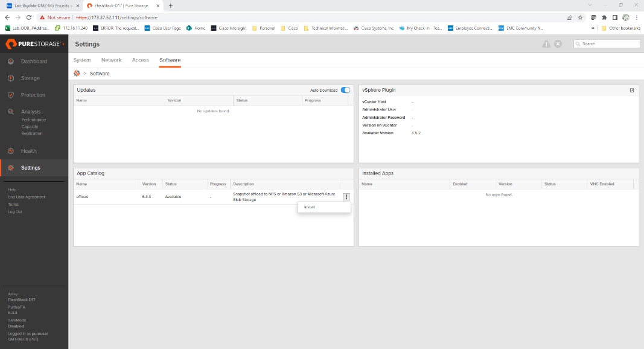Select the Software tab
This screenshot has height=349, width=644.
[x=170, y=60]
